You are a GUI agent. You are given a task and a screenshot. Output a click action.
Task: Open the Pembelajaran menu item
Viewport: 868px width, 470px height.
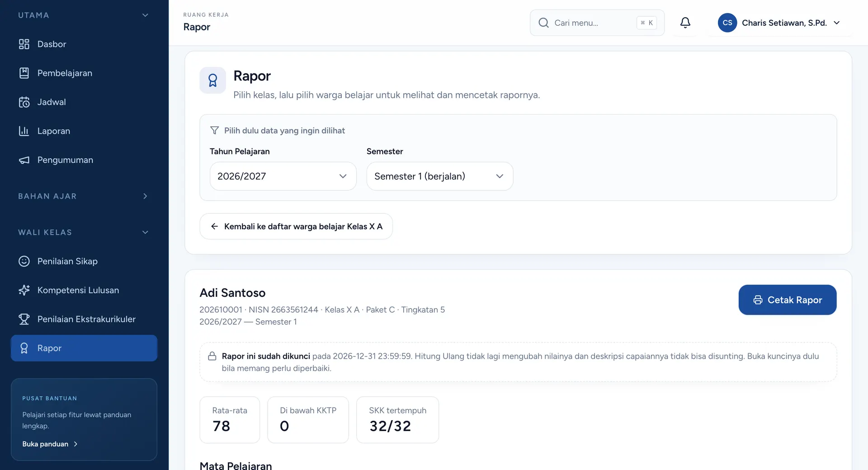click(x=84, y=73)
